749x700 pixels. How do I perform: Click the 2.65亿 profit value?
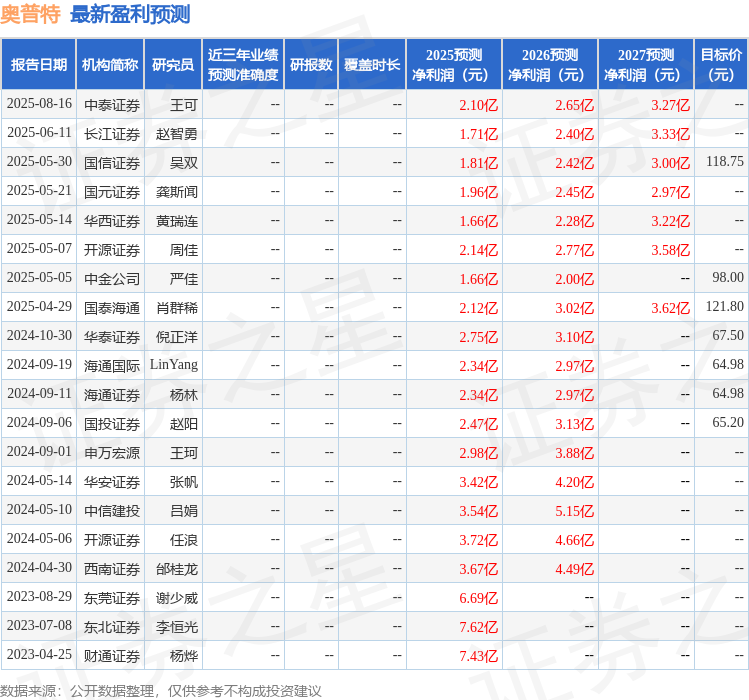point(574,105)
